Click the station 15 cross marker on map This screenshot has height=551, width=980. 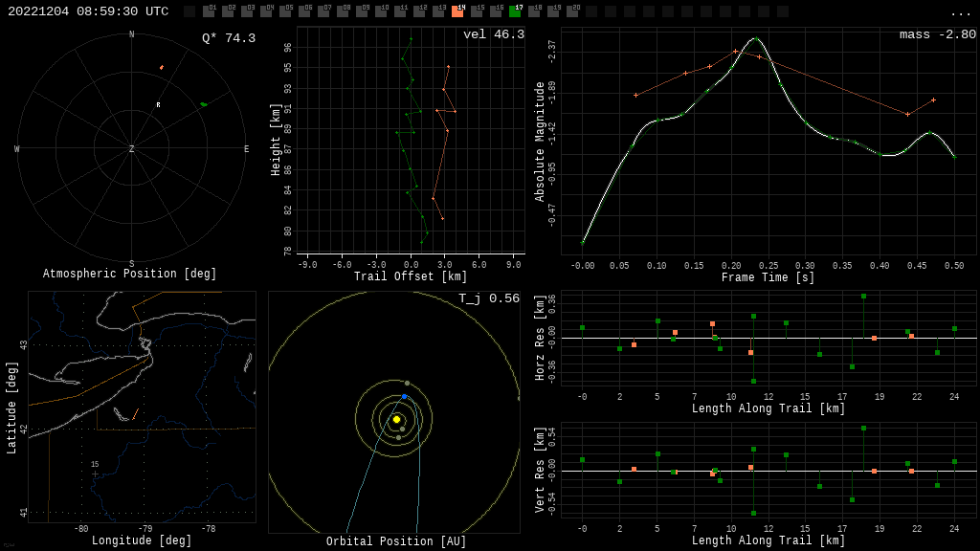pyautogui.click(x=95, y=474)
